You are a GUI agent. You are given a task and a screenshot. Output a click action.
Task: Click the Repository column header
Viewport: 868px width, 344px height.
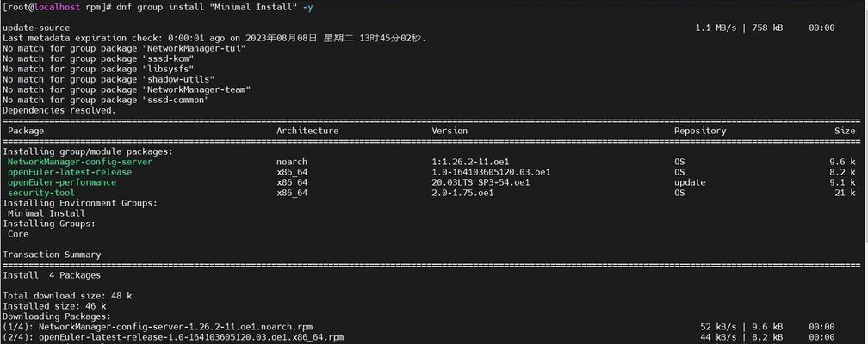click(700, 131)
